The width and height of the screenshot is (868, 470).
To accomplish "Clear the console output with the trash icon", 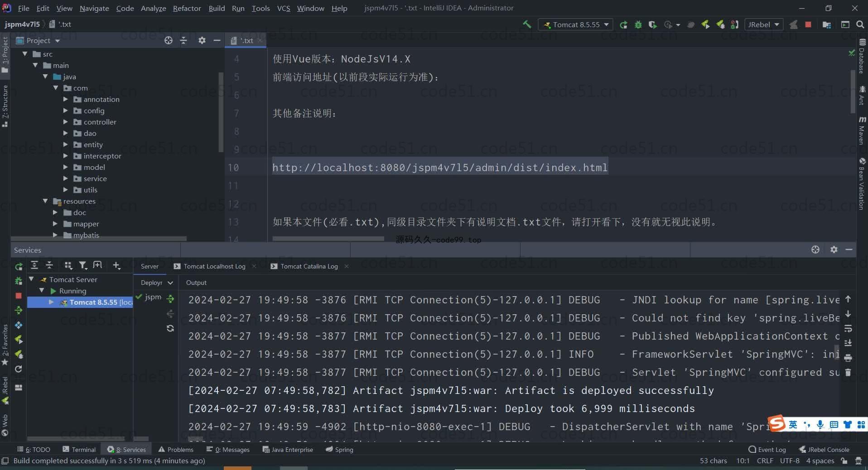I will coord(848,372).
